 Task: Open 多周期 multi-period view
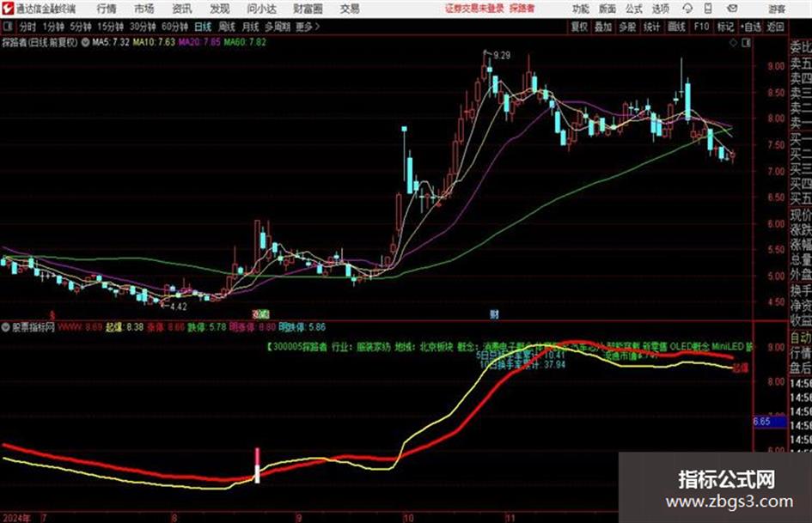(x=278, y=27)
